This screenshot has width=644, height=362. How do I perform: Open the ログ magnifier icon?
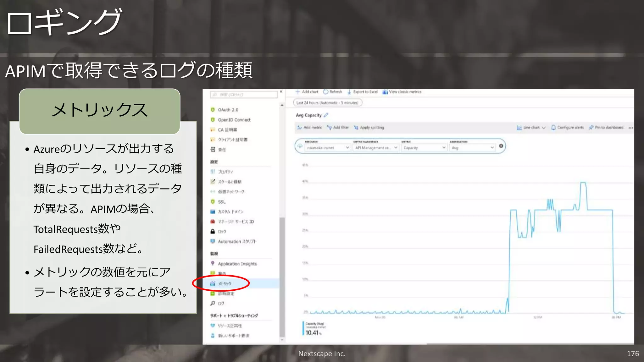(x=213, y=303)
